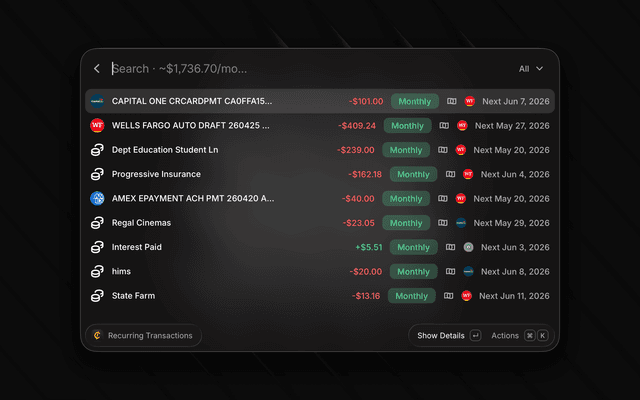Image resolution: width=640 pixels, height=400 pixels.
Task: Click the account logo in hims row
Action: (x=469, y=271)
